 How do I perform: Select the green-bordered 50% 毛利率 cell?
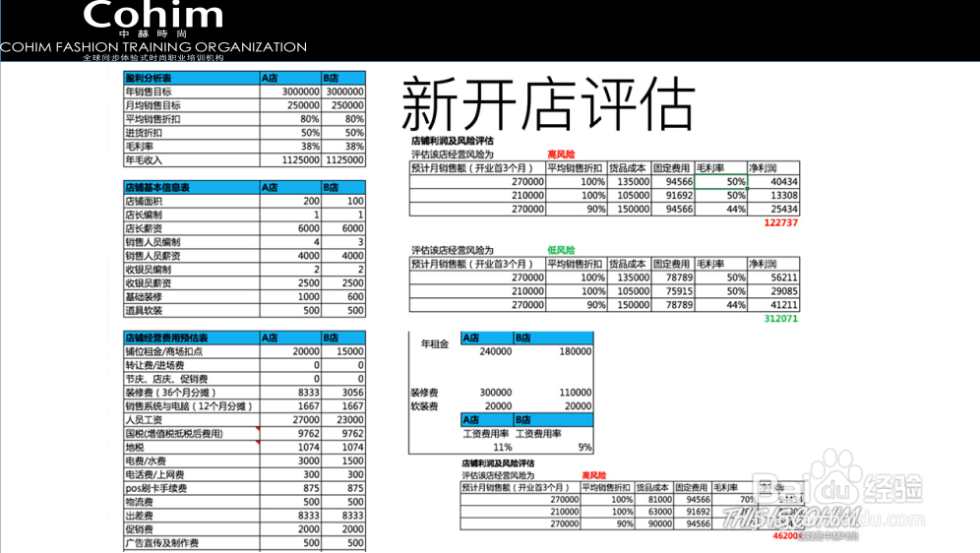click(x=721, y=182)
